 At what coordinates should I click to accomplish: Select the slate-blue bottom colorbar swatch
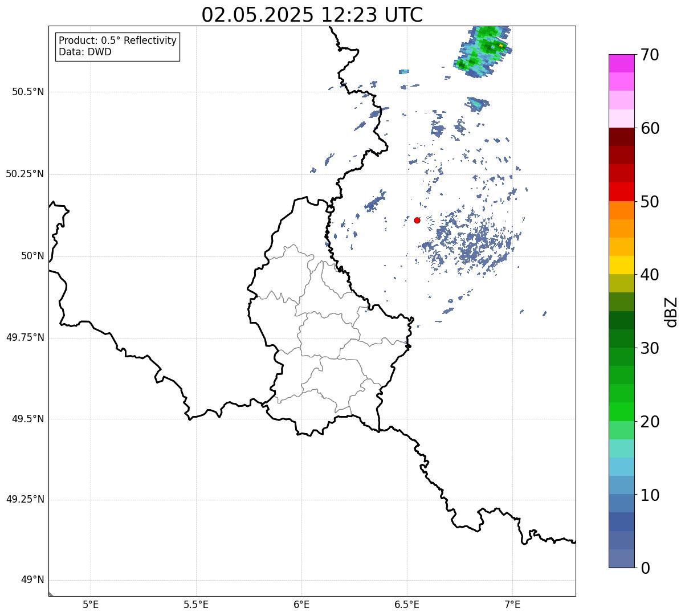coord(622,558)
